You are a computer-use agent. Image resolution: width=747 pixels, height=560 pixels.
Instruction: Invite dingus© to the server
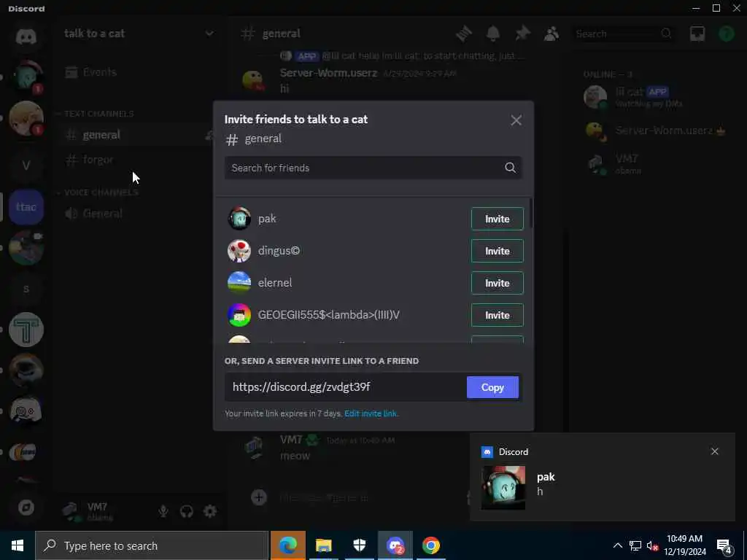498,251
